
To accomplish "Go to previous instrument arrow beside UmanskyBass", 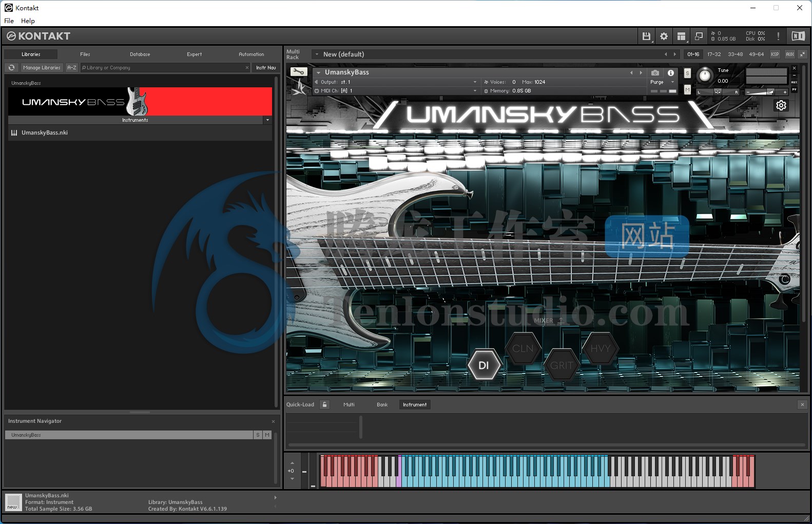I will point(631,72).
